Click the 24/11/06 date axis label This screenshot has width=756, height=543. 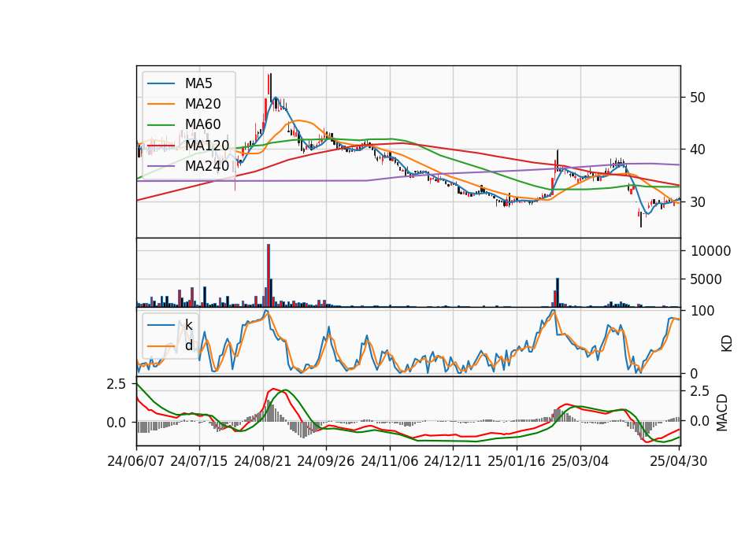390,461
